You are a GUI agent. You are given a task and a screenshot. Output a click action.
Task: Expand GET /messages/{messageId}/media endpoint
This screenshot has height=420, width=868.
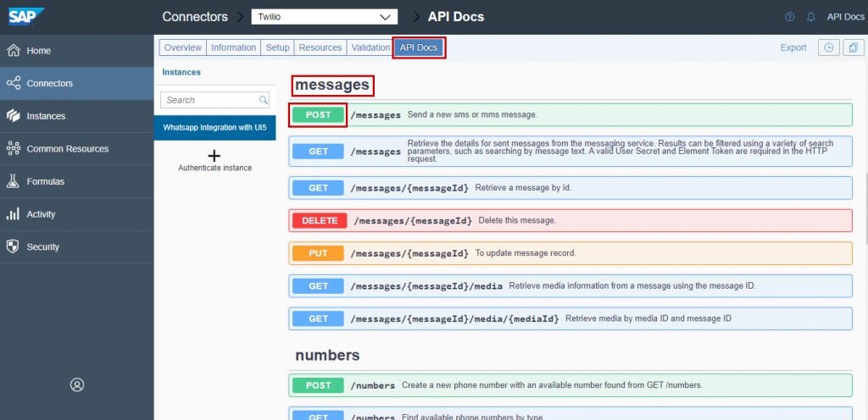coord(570,285)
